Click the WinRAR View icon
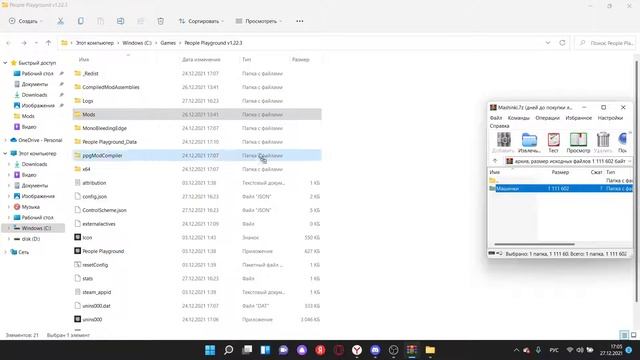 578,142
